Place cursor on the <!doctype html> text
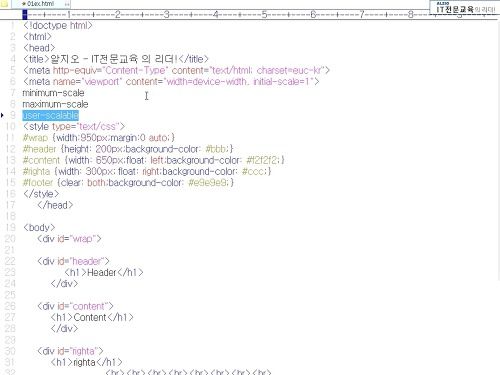The height and width of the screenshot is (375, 500). 58,25
